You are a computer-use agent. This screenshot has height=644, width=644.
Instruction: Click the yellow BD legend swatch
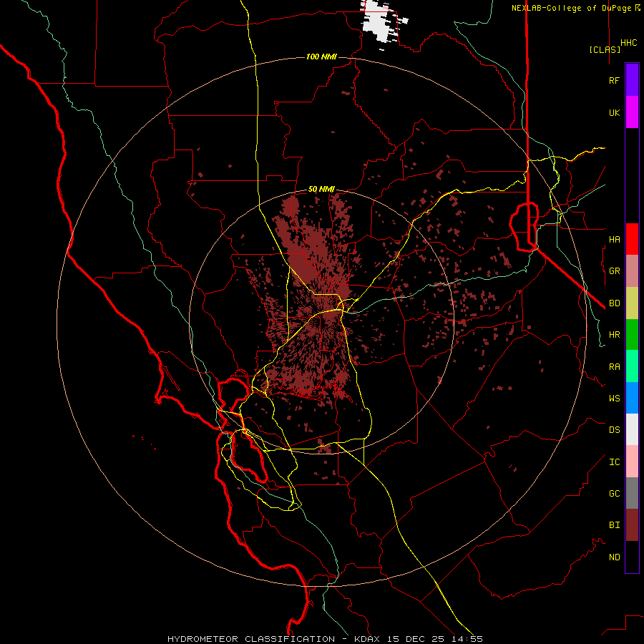[632, 303]
